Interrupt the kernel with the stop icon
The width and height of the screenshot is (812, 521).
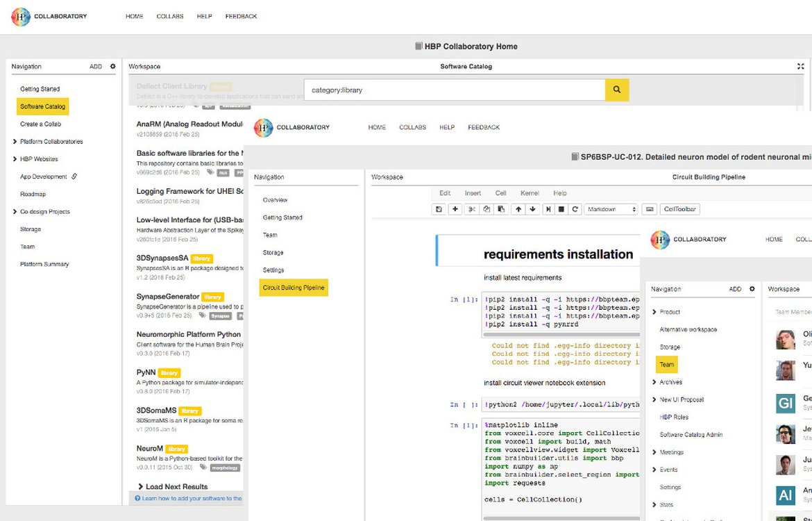(561, 209)
